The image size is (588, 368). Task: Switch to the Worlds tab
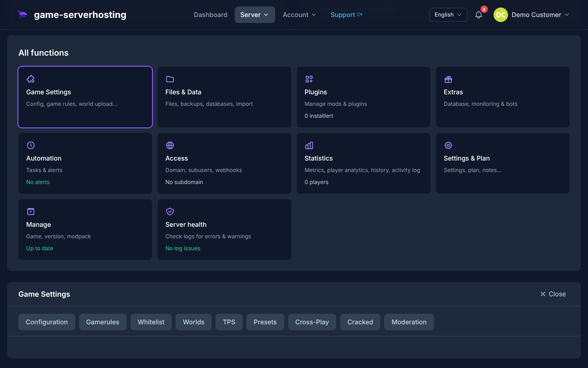tap(193, 322)
